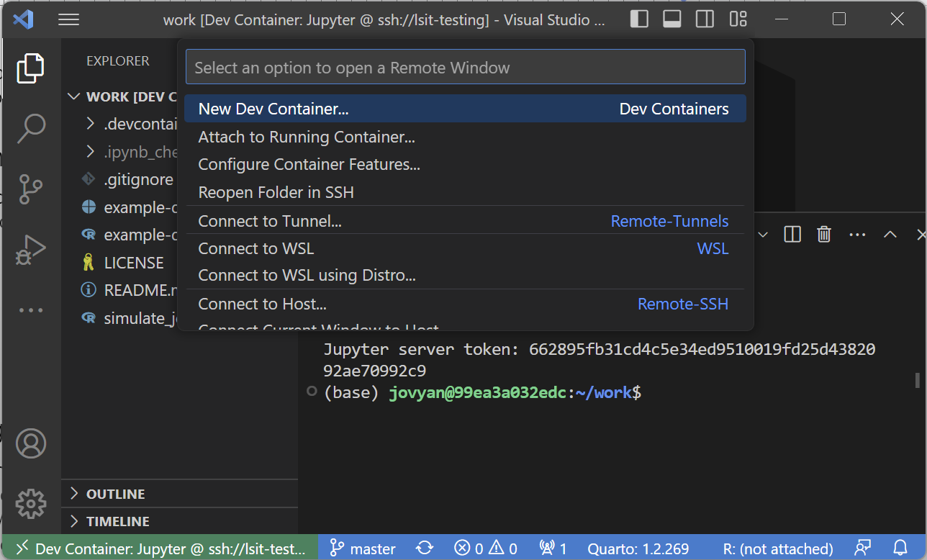927x560 pixels.
Task: Open the simulate_ file in explorer
Action: point(128,318)
